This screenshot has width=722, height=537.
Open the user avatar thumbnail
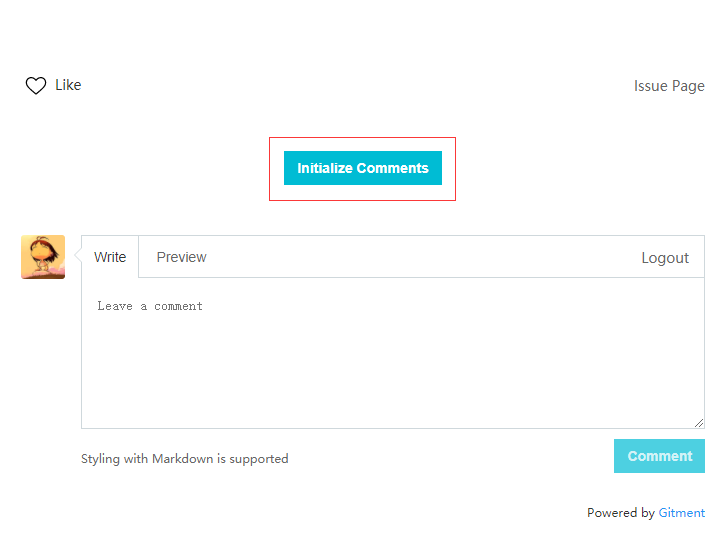(x=43, y=257)
